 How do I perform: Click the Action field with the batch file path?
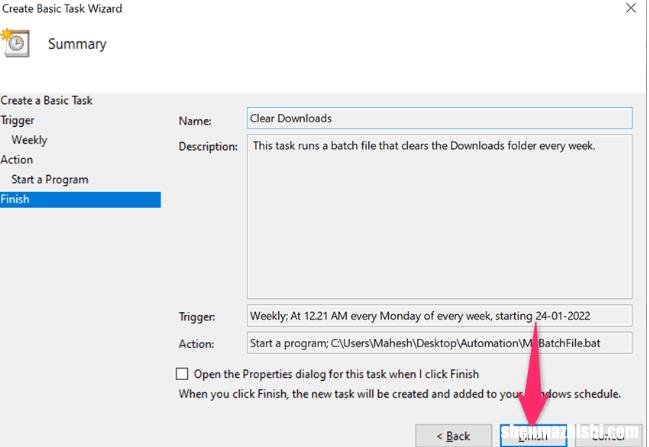pos(439,343)
